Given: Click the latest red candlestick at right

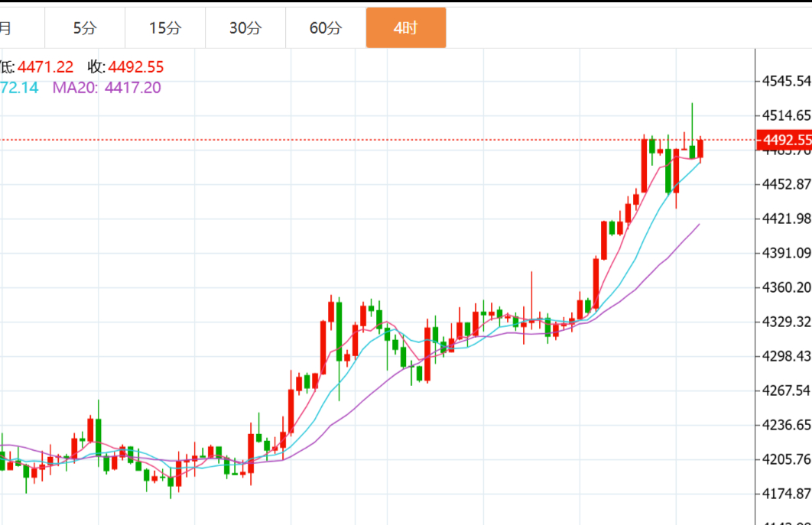Looking at the screenshot, I should [x=700, y=148].
